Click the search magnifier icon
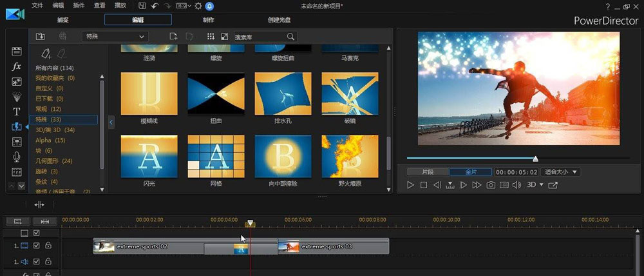 click(291, 37)
